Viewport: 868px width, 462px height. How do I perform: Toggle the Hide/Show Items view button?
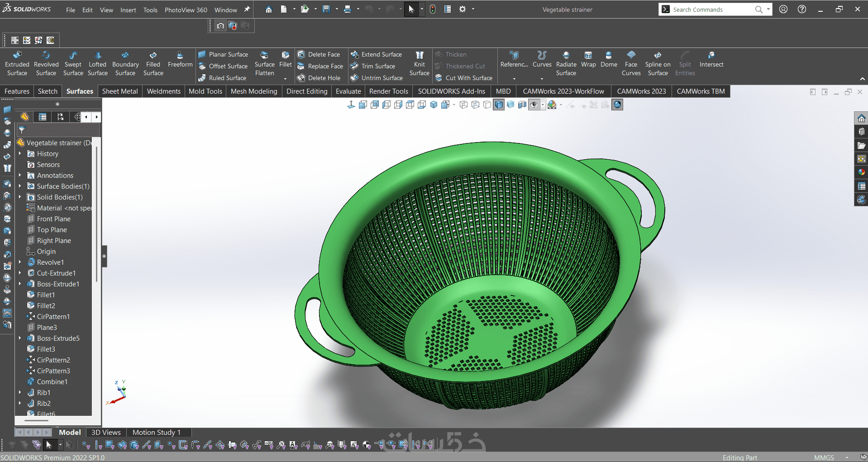click(534, 105)
